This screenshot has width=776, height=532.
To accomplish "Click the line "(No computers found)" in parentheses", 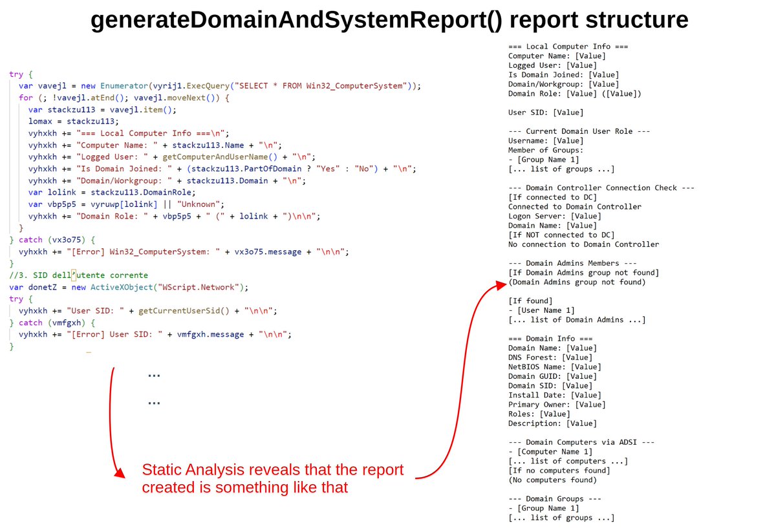I will point(552,480).
